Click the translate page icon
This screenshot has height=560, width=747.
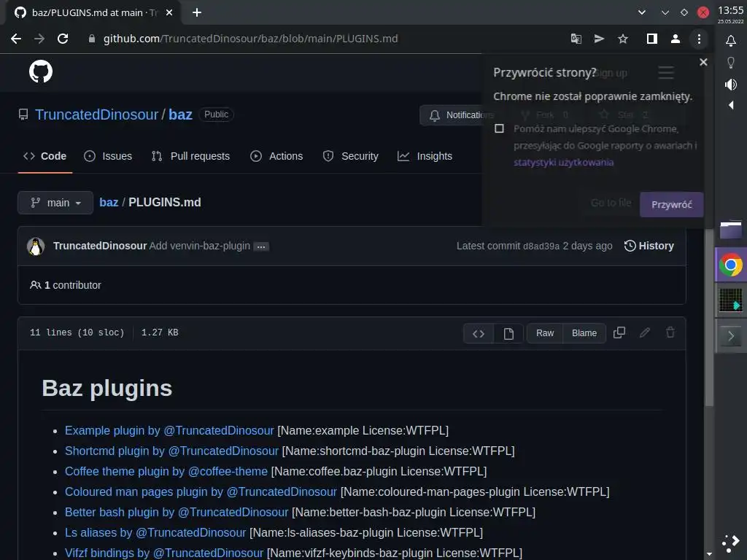point(576,39)
